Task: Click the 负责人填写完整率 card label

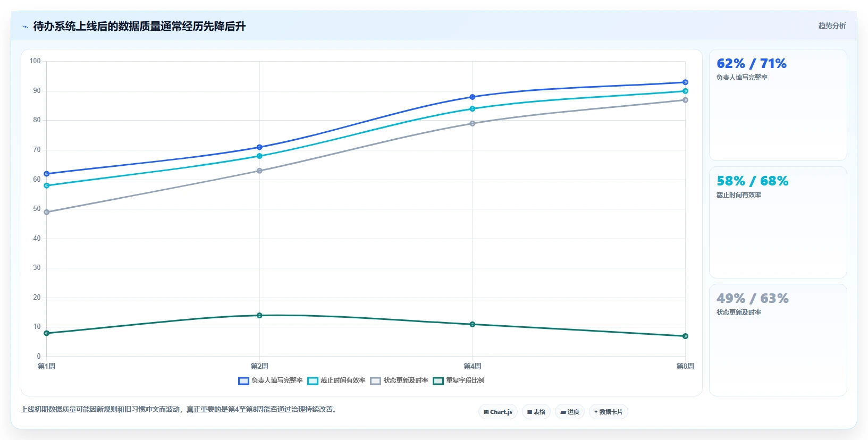Action: [x=742, y=78]
